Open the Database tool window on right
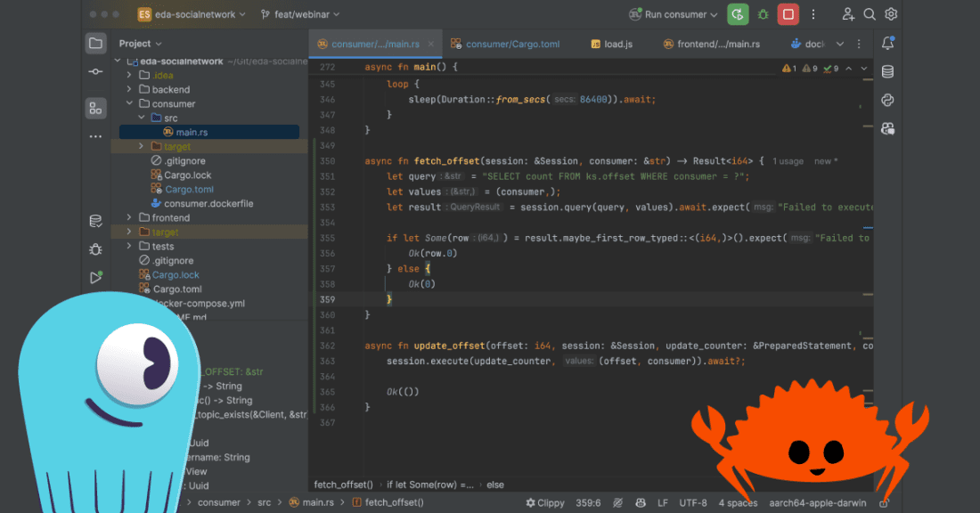980x513 pixels. 887,72
